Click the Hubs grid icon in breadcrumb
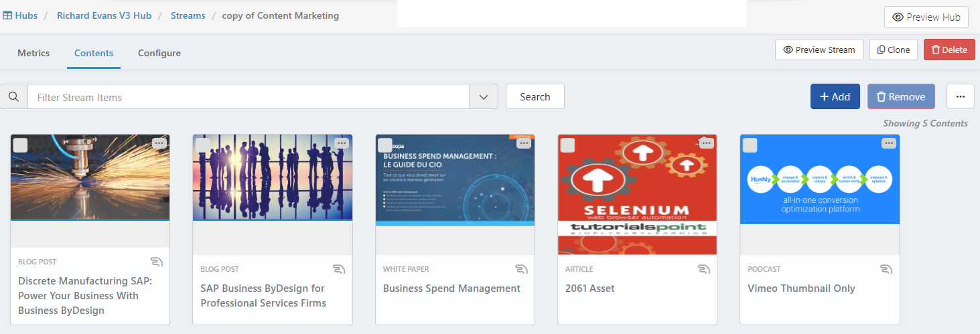The height and width of the screenshot is (334, 980). [7, 15]
